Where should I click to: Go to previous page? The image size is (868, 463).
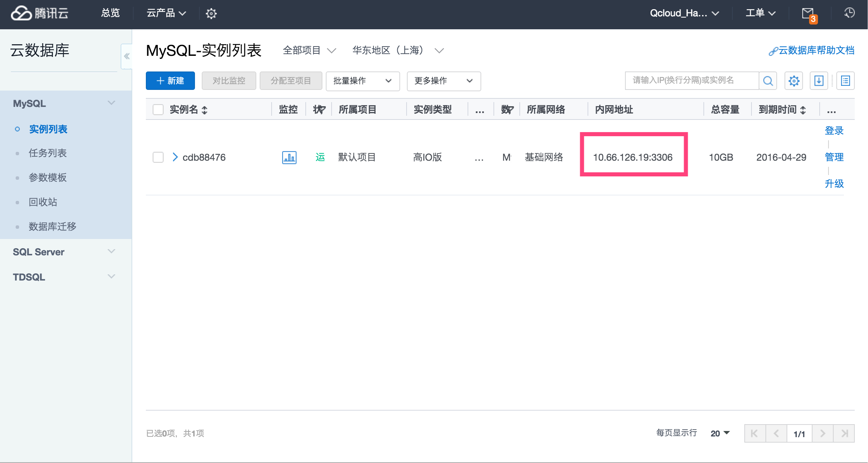(x=776, y=433)
